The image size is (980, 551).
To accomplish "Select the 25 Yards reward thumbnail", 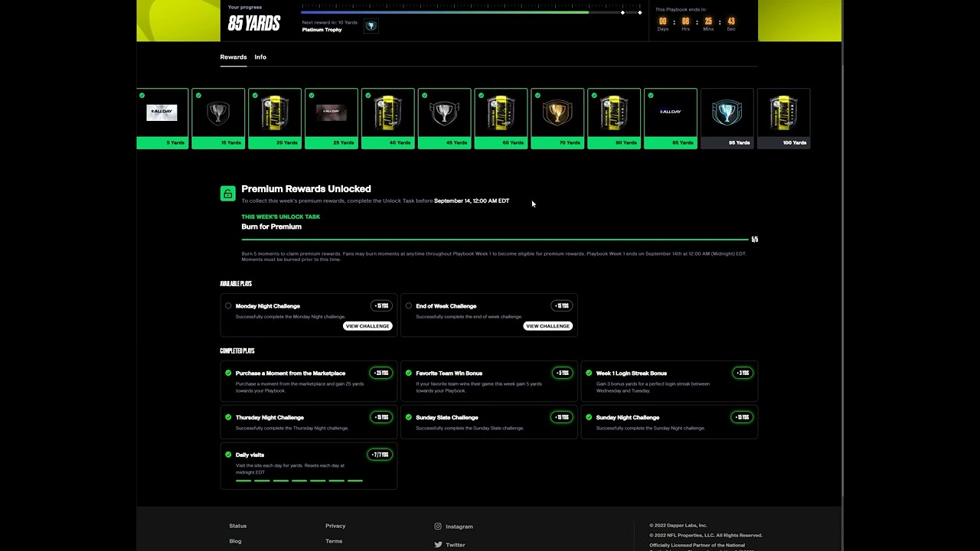I will click(332, 113).
